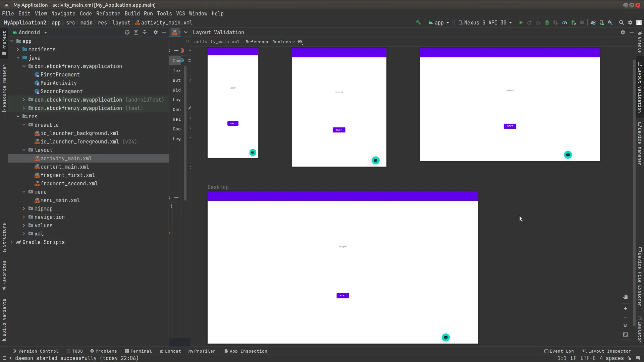This screenshot has width=644, height=362.
Task: Toggle the Project tool window stripe
Action: (x=4, y=43)
